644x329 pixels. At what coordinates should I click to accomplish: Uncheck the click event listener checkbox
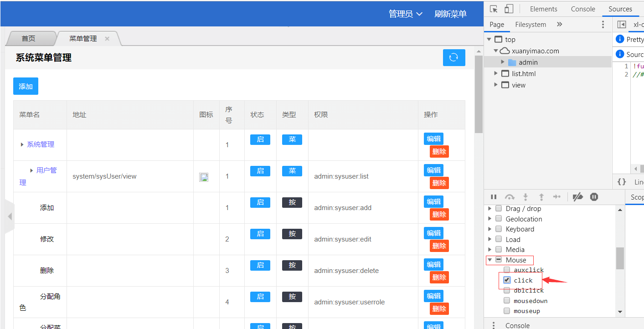[507, 280]
